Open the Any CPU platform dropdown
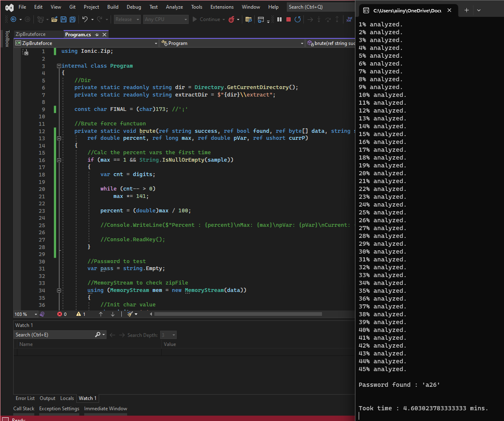504x421 pixels. pos(166,19)
